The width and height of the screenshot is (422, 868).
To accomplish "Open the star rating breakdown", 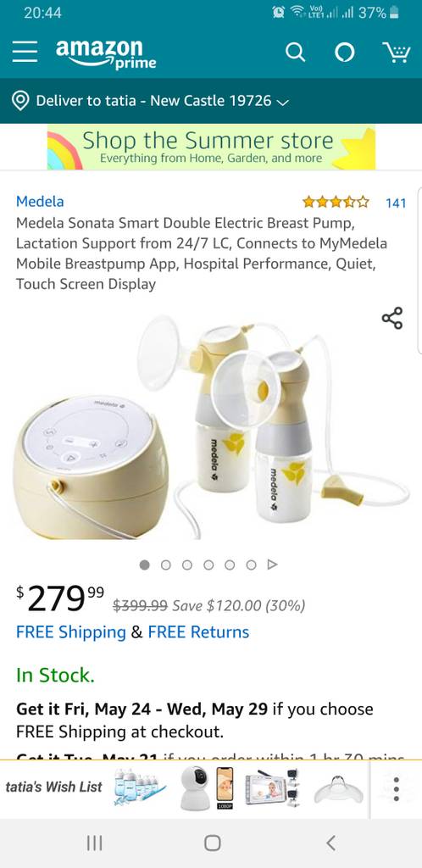I will (x=336, y=202).
